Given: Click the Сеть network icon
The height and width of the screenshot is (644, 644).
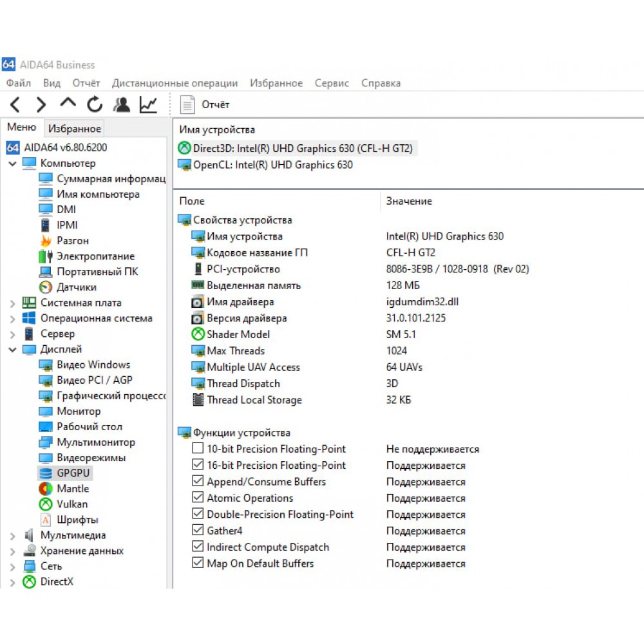Looking at the screenshot, I should (29, 566).
